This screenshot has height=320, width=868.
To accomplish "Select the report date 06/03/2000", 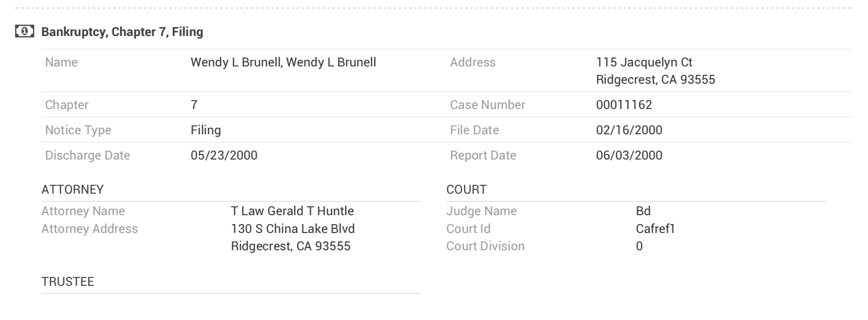I will click(629, 155).
